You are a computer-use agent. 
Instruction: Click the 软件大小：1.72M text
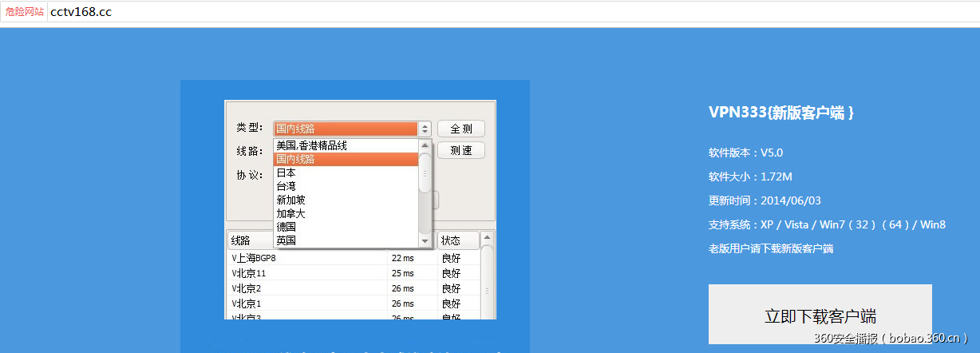pos(750,176)
